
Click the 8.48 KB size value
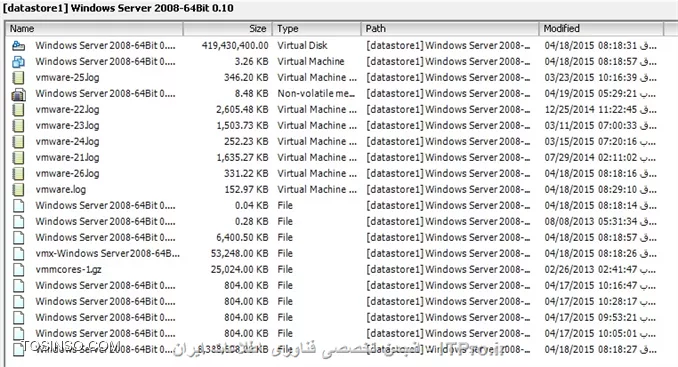pyautogui.click(x=251, y=93)
